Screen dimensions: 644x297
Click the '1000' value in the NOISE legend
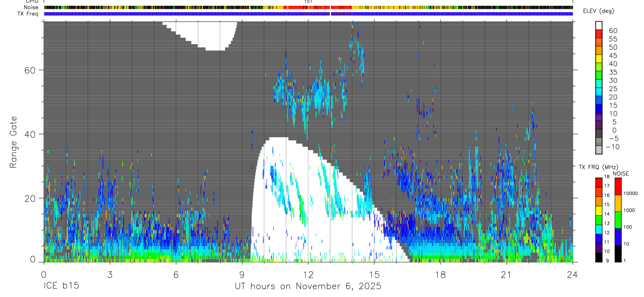coord(630,210)
